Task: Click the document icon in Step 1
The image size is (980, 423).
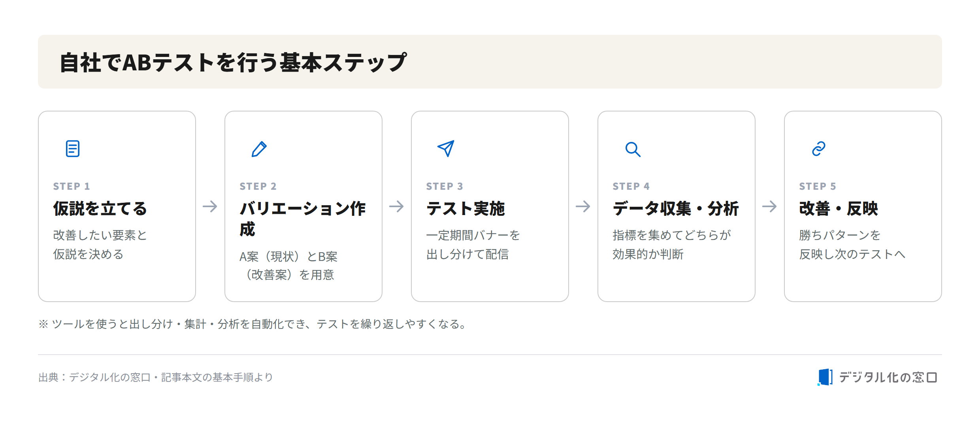Action: pyautogui.click(x=73, y=149)
